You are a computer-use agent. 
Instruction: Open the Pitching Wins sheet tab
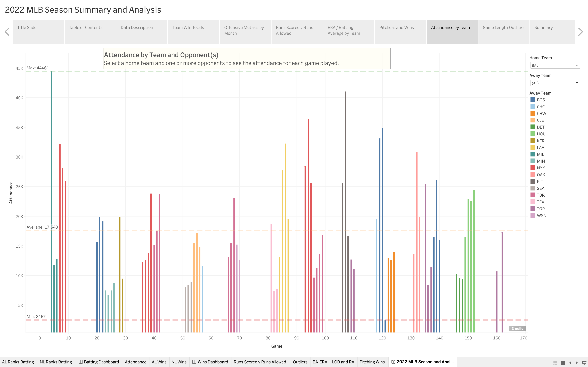tap(372, 362)
